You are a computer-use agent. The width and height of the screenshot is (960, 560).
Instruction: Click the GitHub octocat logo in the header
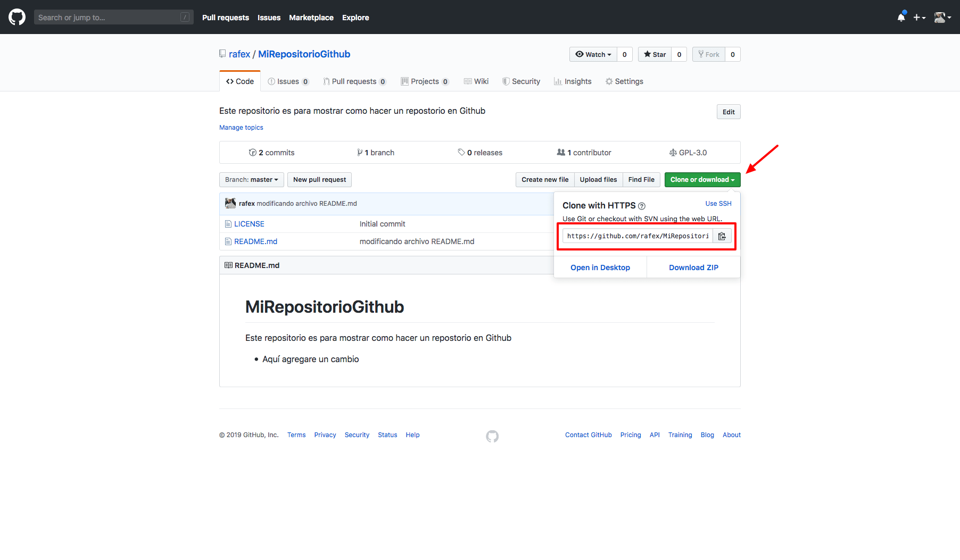[x=16, y=16]
